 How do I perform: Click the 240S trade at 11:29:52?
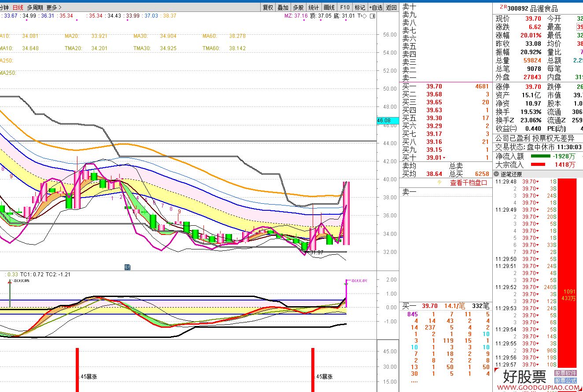(x=550, y=287)
